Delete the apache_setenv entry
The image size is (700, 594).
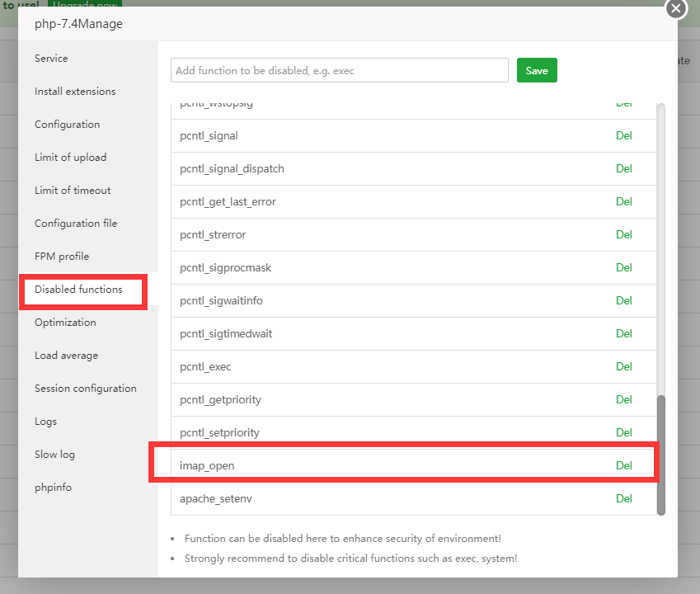(624, 498)
